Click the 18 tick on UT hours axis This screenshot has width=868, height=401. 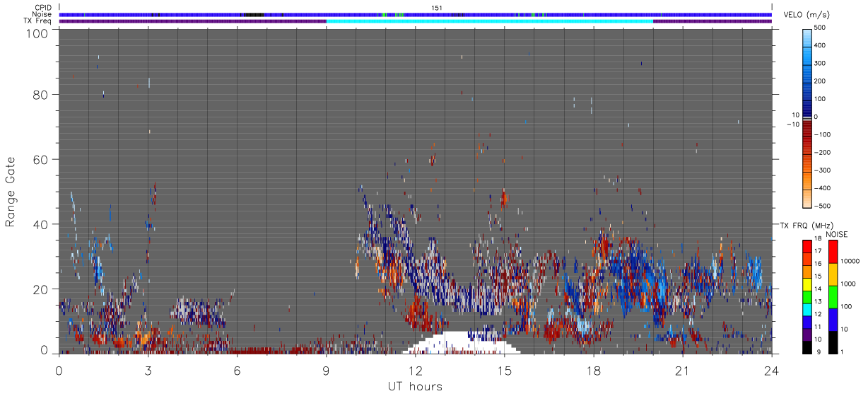(593, 370)
